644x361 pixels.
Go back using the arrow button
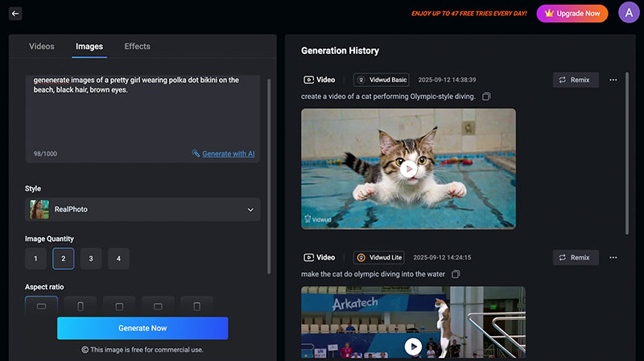click(15, 14)
